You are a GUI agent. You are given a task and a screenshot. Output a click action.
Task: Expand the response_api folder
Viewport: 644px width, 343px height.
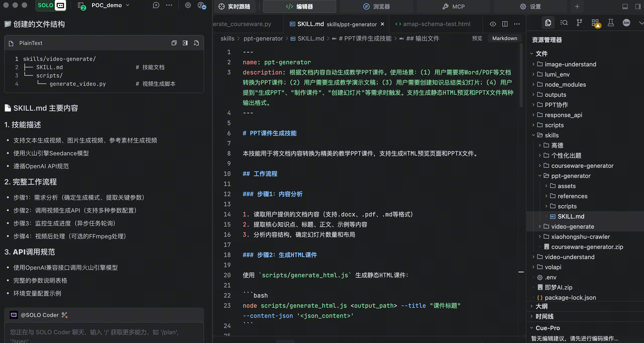coord(585,115)
